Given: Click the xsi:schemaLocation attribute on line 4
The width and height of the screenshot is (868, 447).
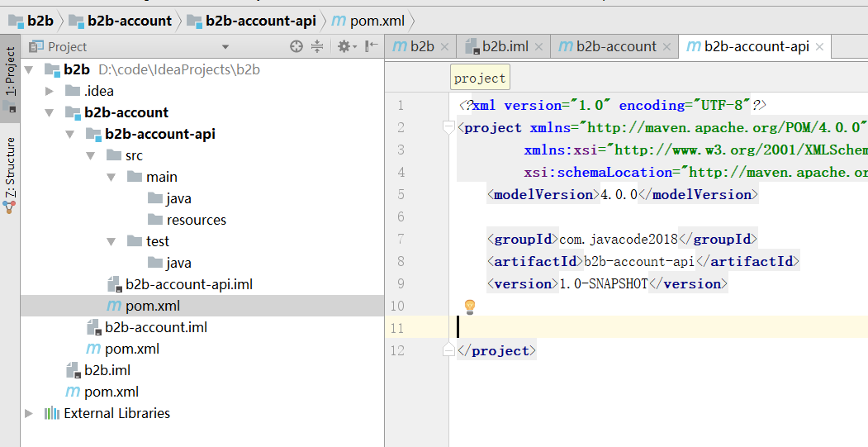Looking at the screenshot, I should [x=598, y=172].
